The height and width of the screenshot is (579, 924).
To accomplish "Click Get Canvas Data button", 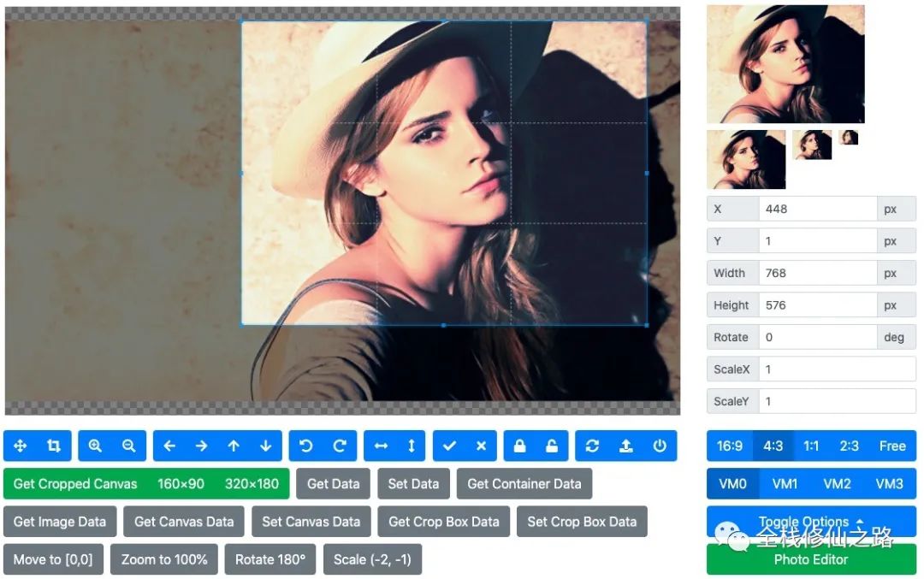I will (x=184, y=522).
